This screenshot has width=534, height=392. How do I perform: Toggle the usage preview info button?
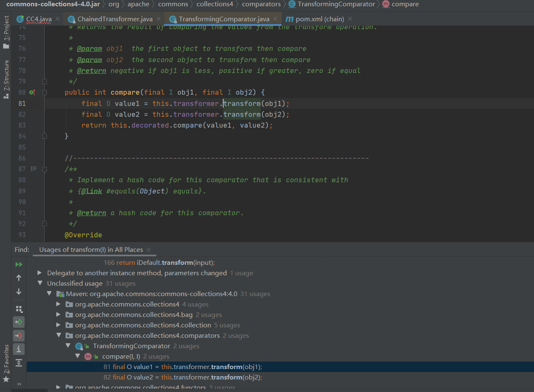[19, 349]
